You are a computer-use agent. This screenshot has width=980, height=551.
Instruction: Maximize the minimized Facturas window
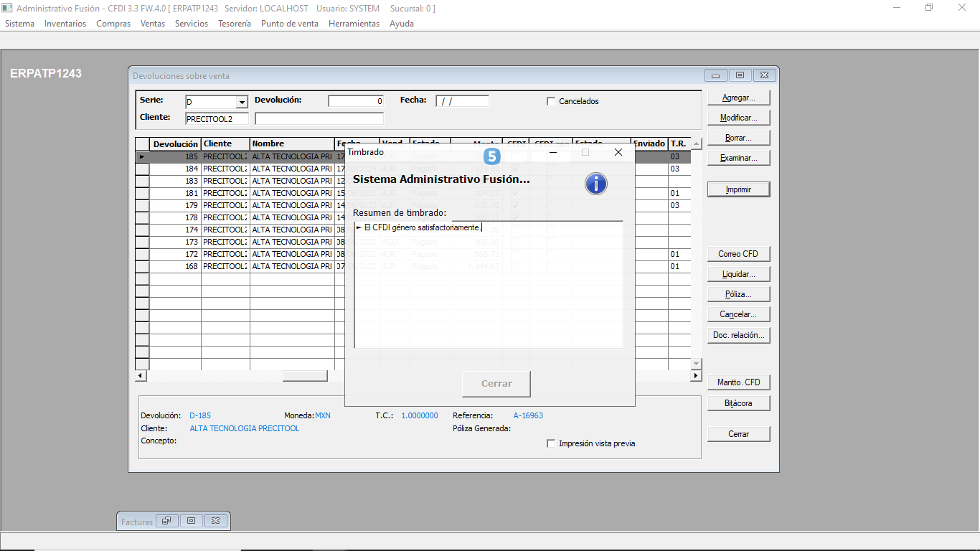[191, 521]
